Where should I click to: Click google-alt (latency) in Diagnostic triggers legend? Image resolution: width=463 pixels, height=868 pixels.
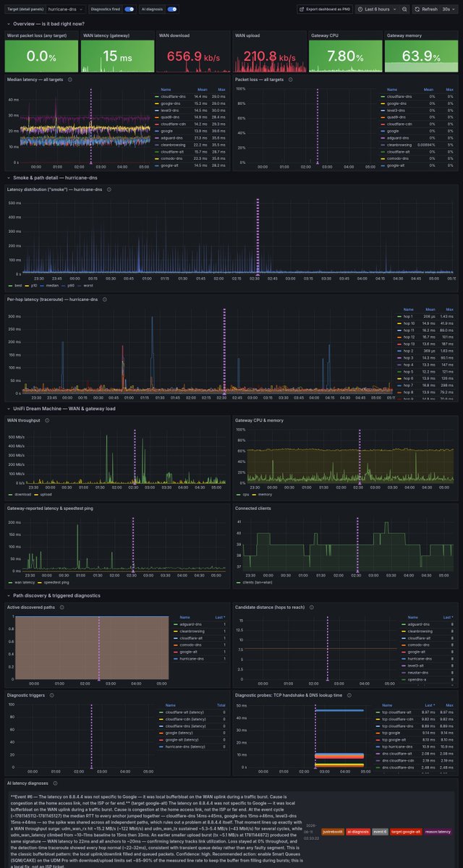point(182,739)
